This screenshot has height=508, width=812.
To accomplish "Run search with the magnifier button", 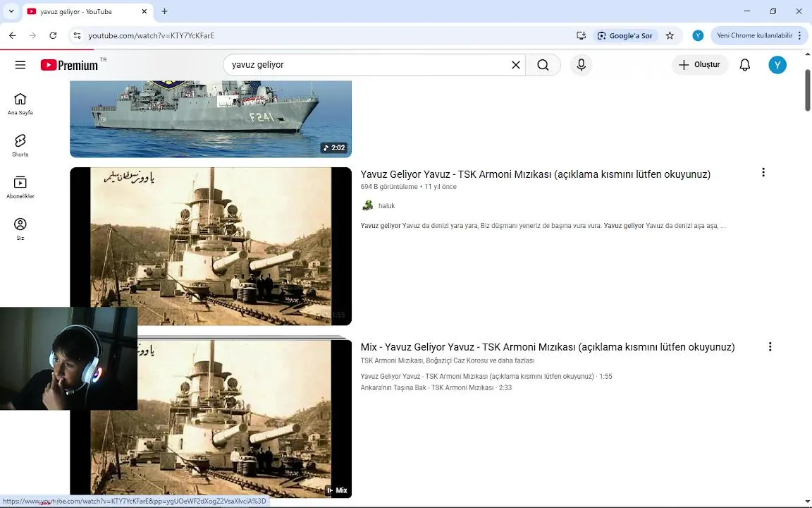I will (543, 65).
